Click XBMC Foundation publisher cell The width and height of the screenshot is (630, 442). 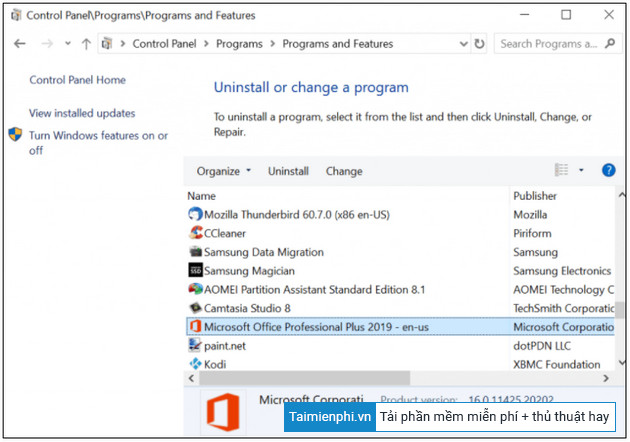point(556,364)
